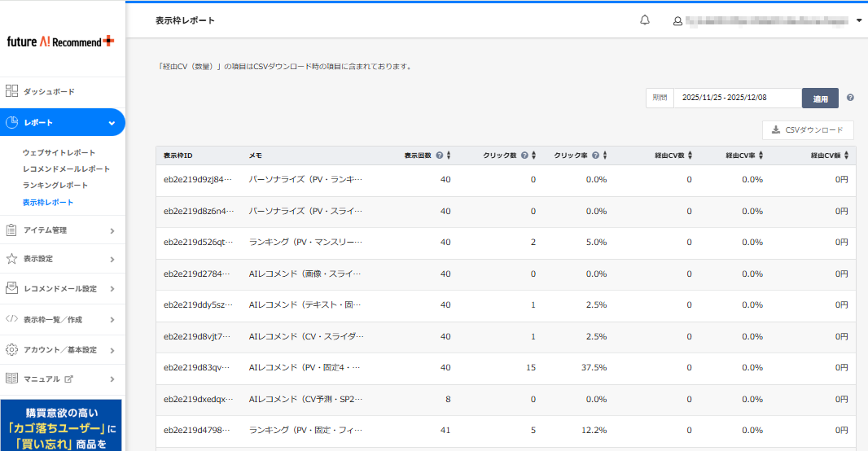Click the AIレコメンド（CV予測・SP2 memo cell
This screenshot has height=451, width=868.
click(x=305, y=399)
